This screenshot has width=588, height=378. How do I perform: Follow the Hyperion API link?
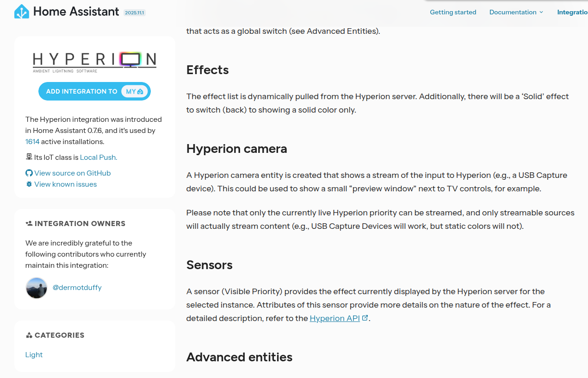coord(334,318)
